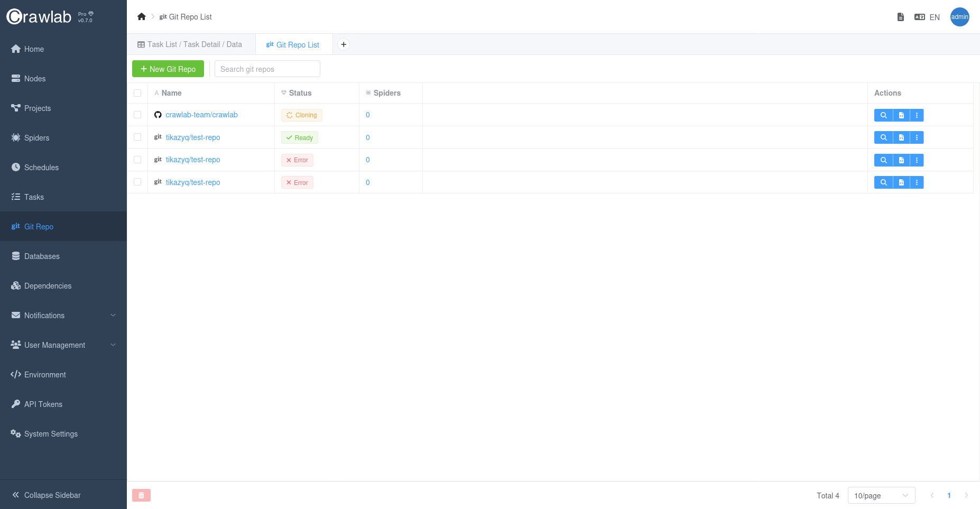Click the admin avatar icon
The width and height of the screenshot is (980, 509).
(959, 17)
